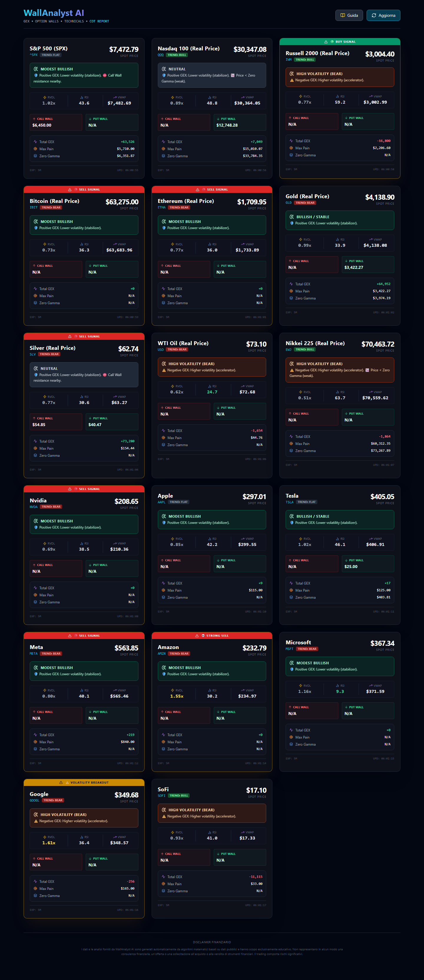Image resolution: width=424 pixels, height=980 pixels.
Task: Open the COT REPORT link
Action: 99,21
